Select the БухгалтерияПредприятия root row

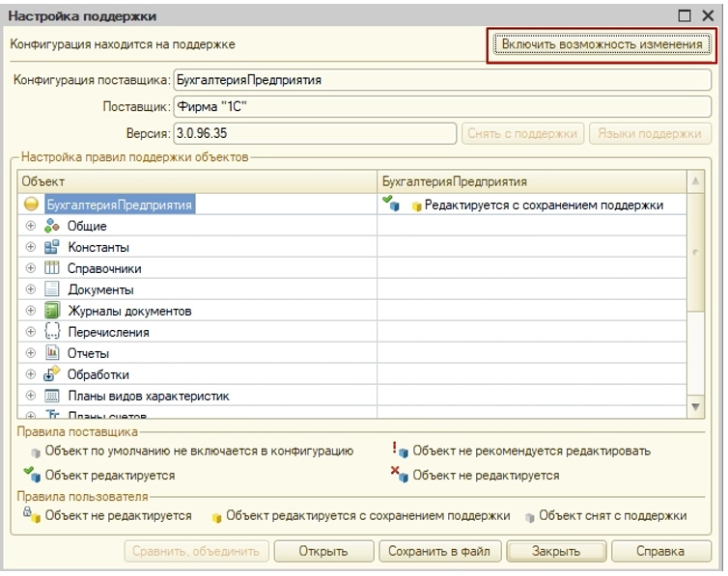click(x=120, y=205)
